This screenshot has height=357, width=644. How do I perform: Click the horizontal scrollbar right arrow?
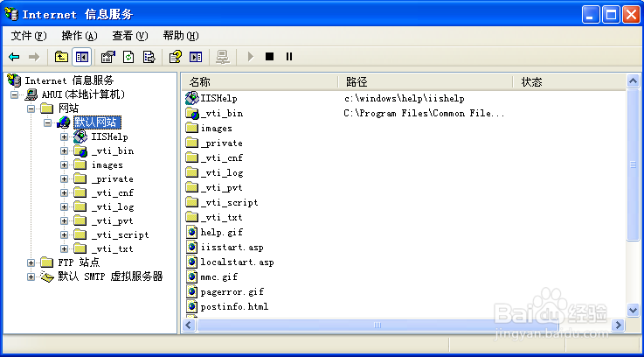pyautogui.click(x=618, y=325)
